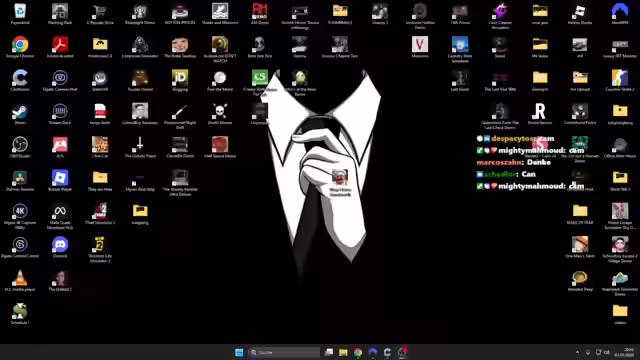Open the Thief Simulator 2 shortcut
Image resolution: width=640 pixels, height=360 pixels.
(100, 213)
